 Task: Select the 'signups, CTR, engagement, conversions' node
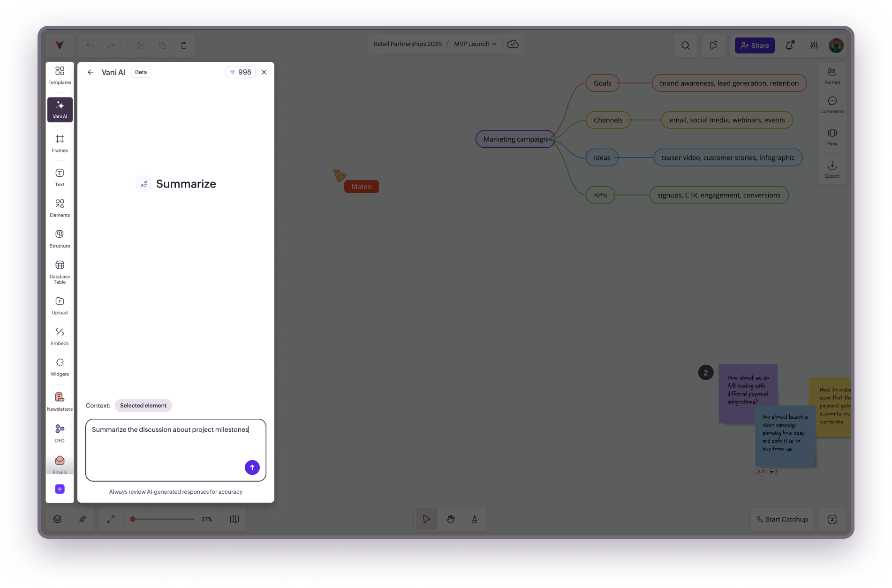[x=719, y=195]
